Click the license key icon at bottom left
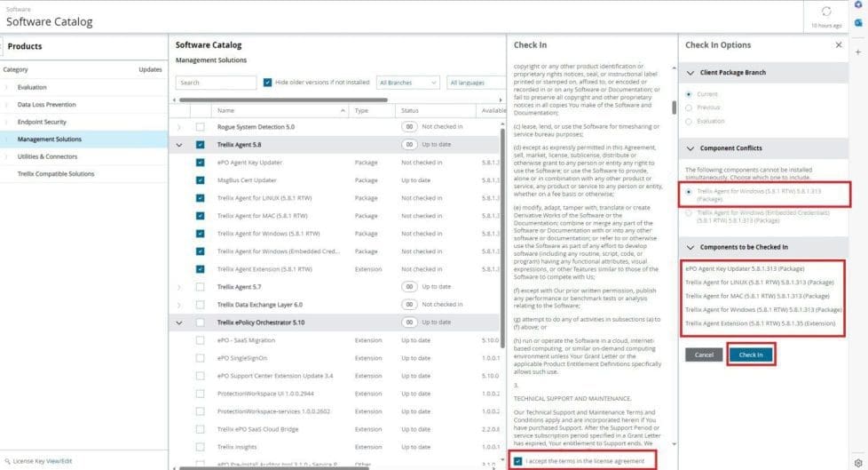The height and width of the screenshot is (470, 868). 6,461
